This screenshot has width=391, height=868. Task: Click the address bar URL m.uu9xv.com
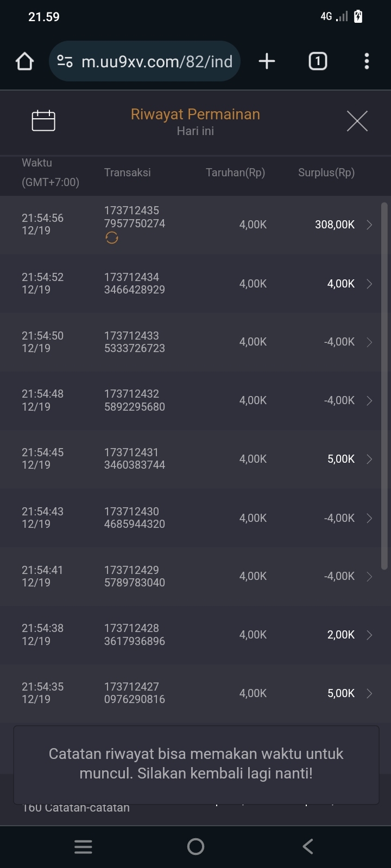coord(156,61)
